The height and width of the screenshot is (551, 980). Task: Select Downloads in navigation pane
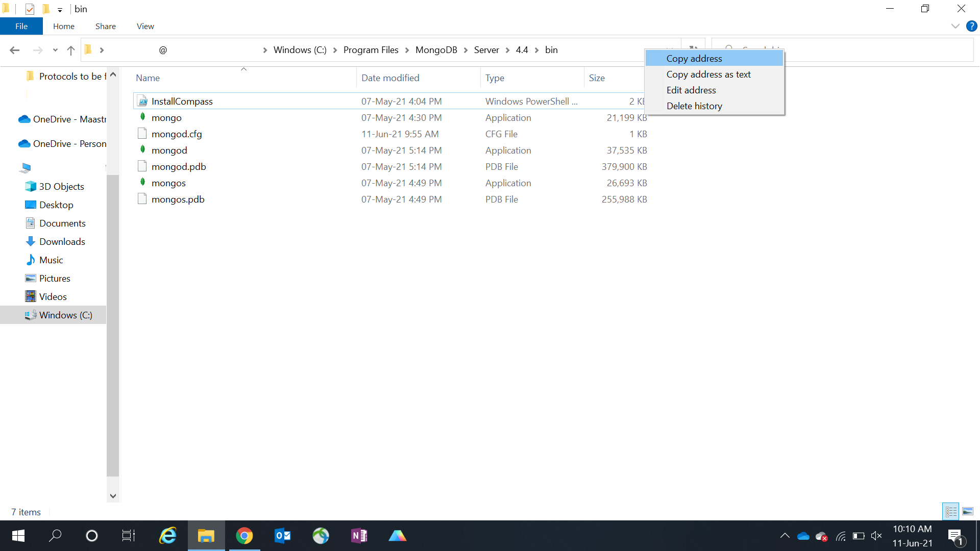click(x=62, y=242)
